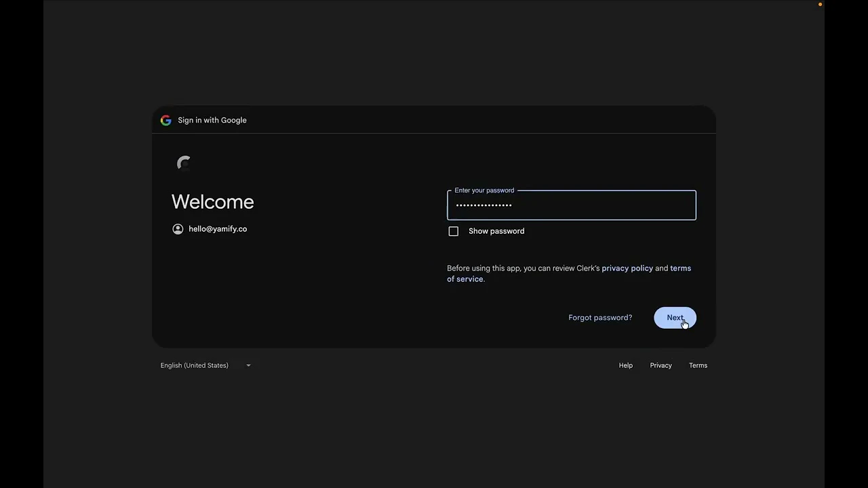Screen dimensions: 868x488
Task: Open the Forgot password? link
Action: 600,318
